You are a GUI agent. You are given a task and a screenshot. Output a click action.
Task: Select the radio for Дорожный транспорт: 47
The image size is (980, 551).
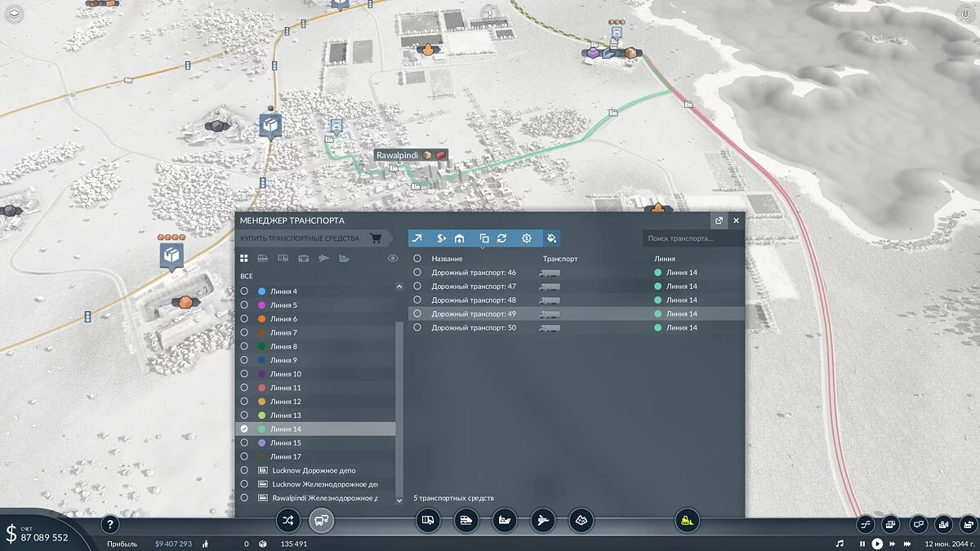(417, 287)
